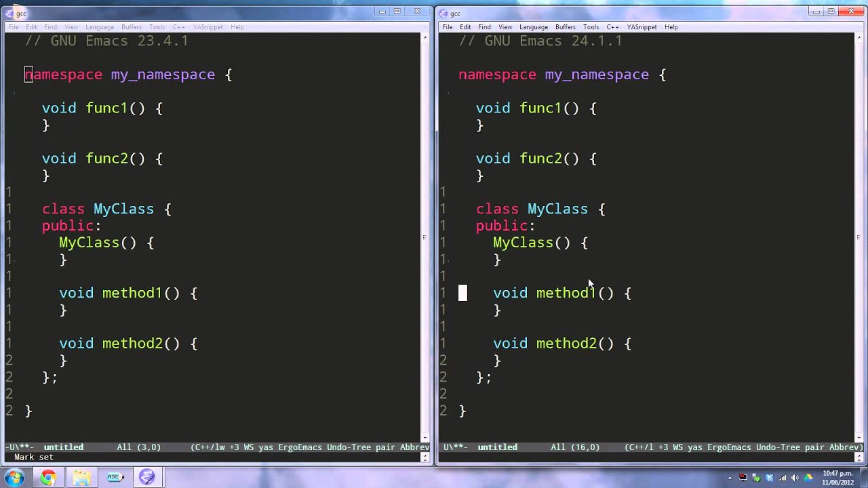Click the File menu in right window
The image size is (868, 488).
point(448,27)
